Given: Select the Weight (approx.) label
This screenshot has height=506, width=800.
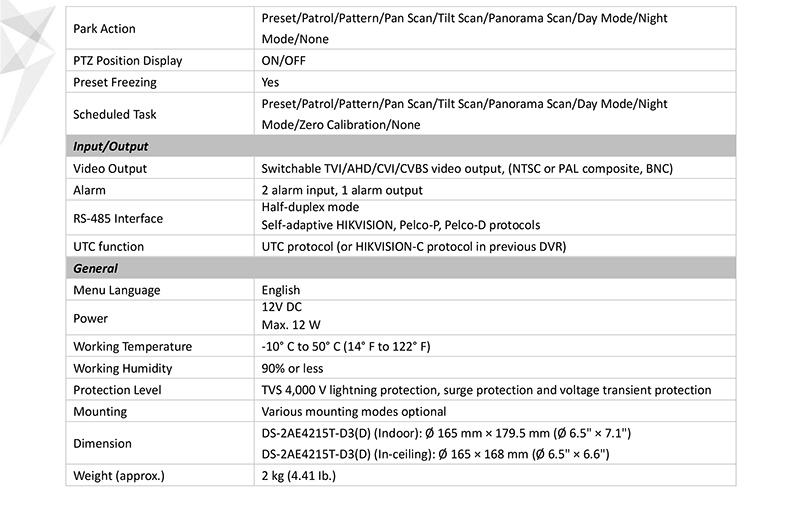Looking at the screenshot, I should point(119,475).
